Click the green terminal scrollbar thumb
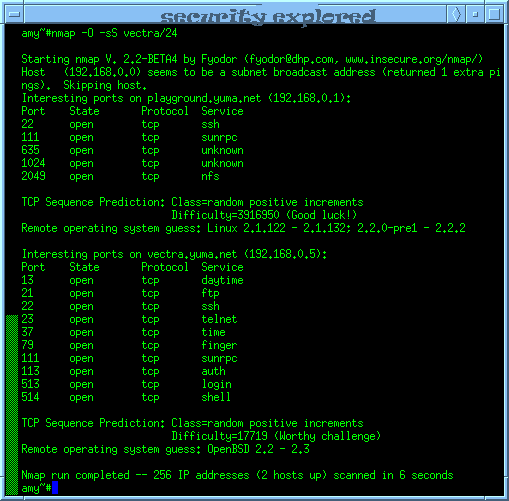Screen dimensions: 509x501 (12, 405)
